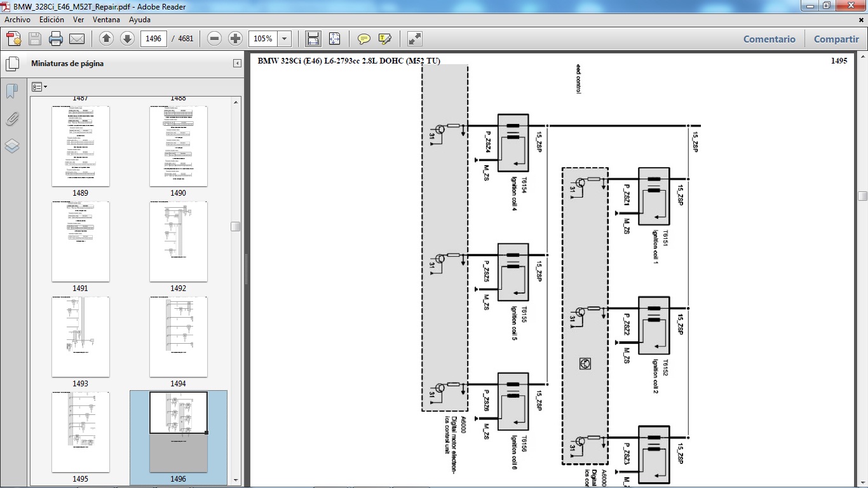868x488 pixels.
Task: Open the Ventana menu
Action: coord(106,20)
